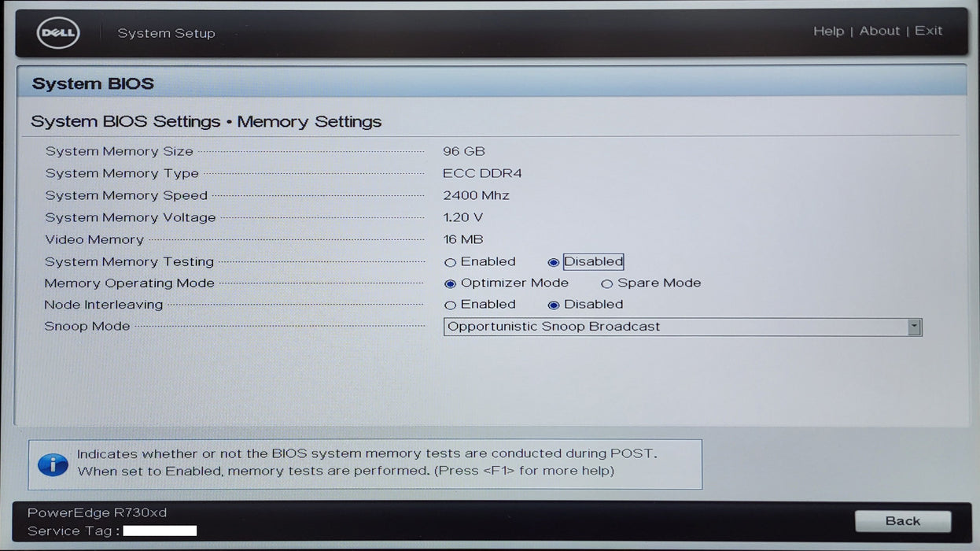
Task: Click the 1.20 V voltage value
Action: click(463, 217)
